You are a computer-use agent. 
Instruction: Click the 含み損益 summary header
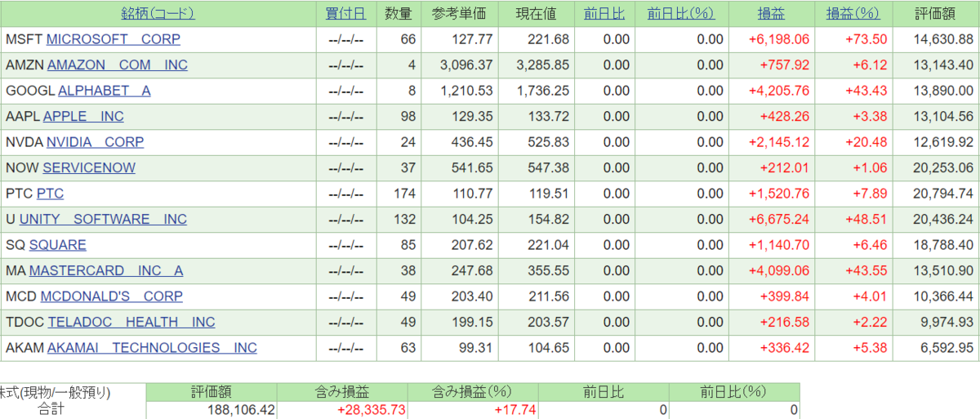[342, 392]
